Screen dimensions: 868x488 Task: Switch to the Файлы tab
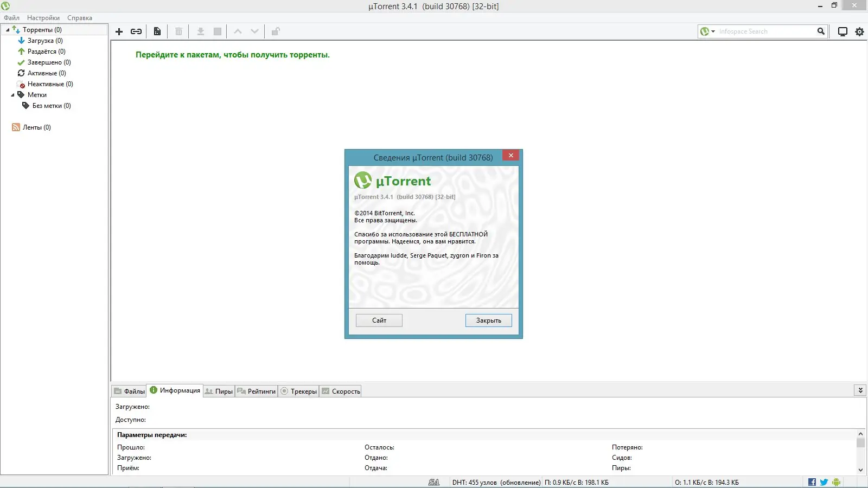pyautogui.click(x=129, y=391)
